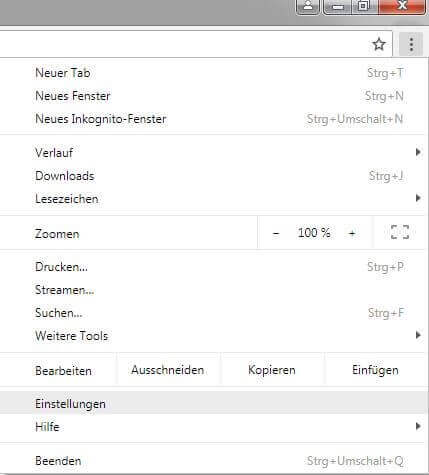
Task: Toggle fullscreen mode icon
Action: pos(400,232)
